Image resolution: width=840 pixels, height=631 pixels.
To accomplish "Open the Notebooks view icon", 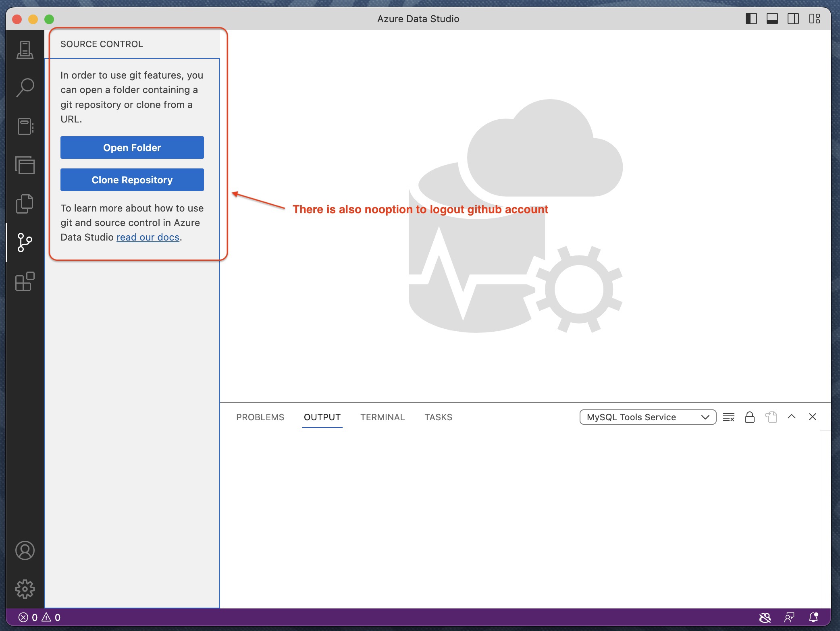I will point(25,126).
